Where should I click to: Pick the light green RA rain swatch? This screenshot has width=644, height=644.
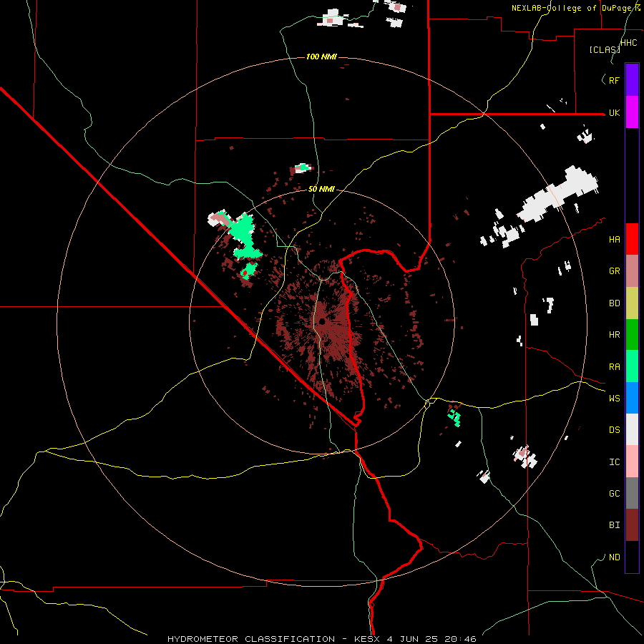[632, 366]
